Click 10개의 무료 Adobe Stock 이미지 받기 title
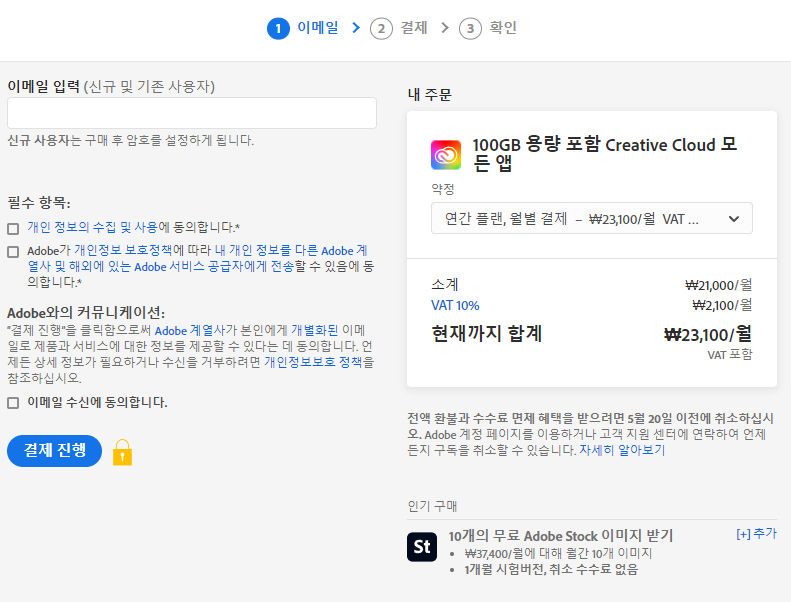The image size is (791, 602). [561, 535]
